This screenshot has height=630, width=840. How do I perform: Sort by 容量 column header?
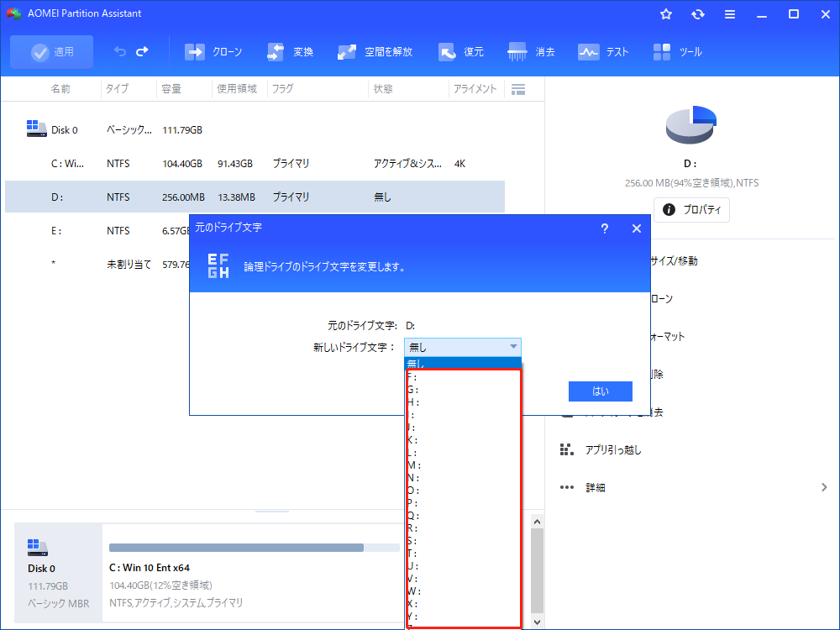pos(171,89)
